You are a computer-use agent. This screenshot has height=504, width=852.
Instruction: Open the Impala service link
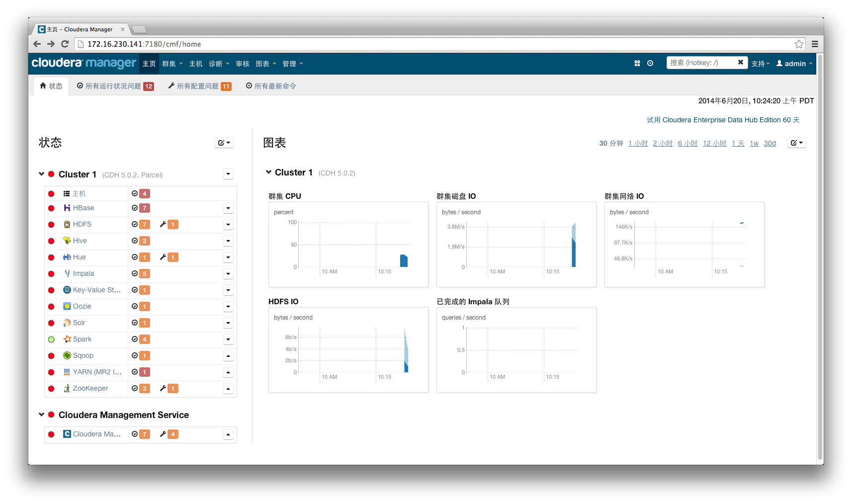(84, 273)
